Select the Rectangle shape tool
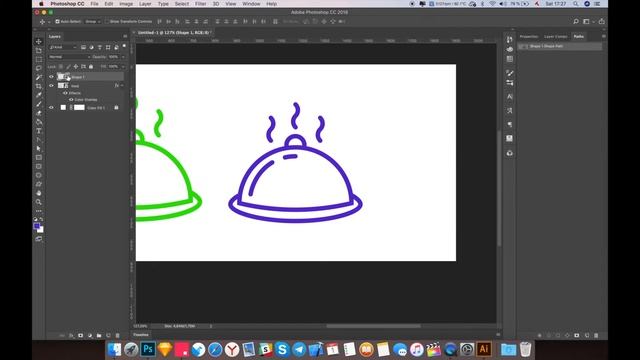 pyautogui.click(x=39, y=158)
